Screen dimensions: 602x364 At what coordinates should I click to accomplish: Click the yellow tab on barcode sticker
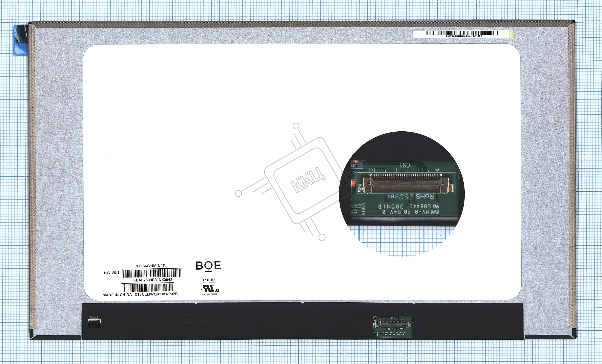click(x=511, y=34)
